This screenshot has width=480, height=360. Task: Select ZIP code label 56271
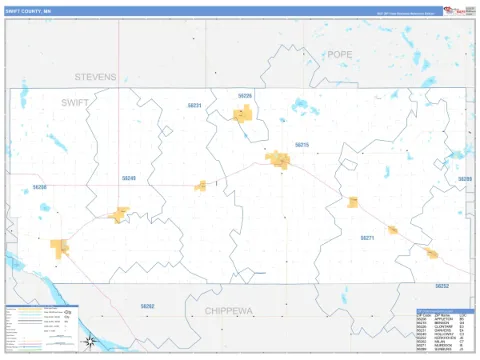click(x=367, y=238)
